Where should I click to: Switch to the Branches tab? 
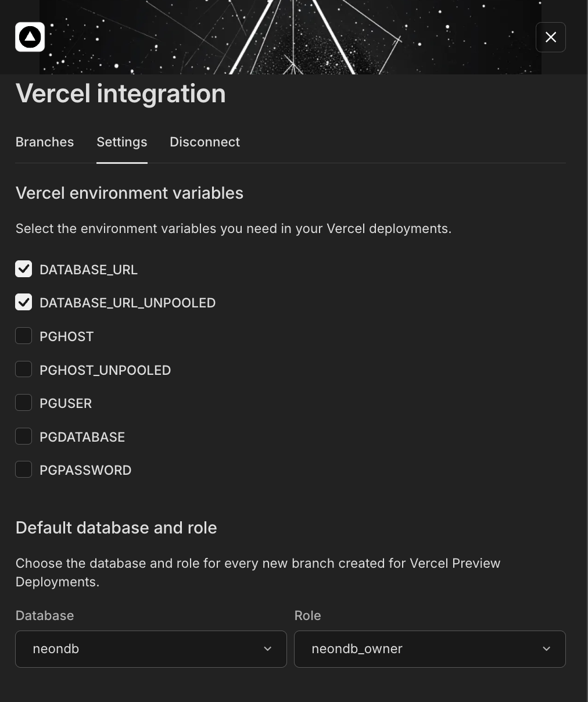point(45,142)
